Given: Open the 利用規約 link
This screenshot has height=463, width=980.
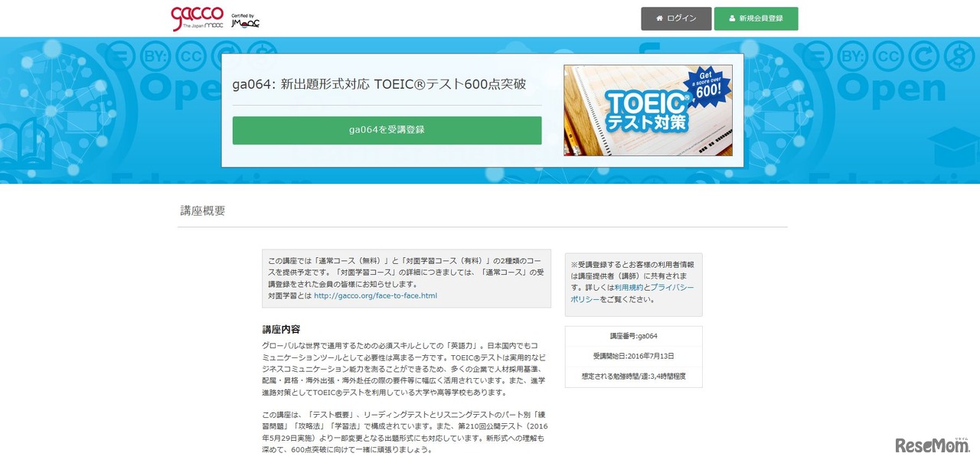Looking at the screenshot, I should [x=629, y=287].
